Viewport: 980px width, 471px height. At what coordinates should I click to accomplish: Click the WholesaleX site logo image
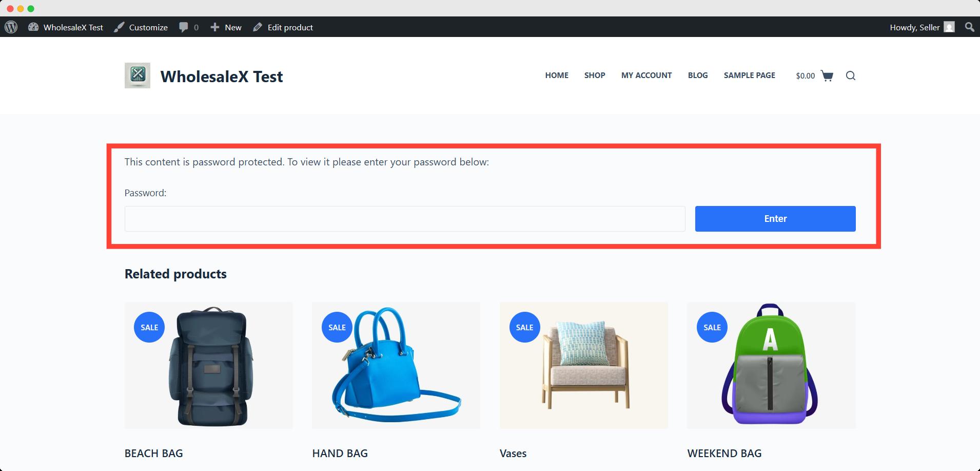pyautogui.click(x=138, y=76)
